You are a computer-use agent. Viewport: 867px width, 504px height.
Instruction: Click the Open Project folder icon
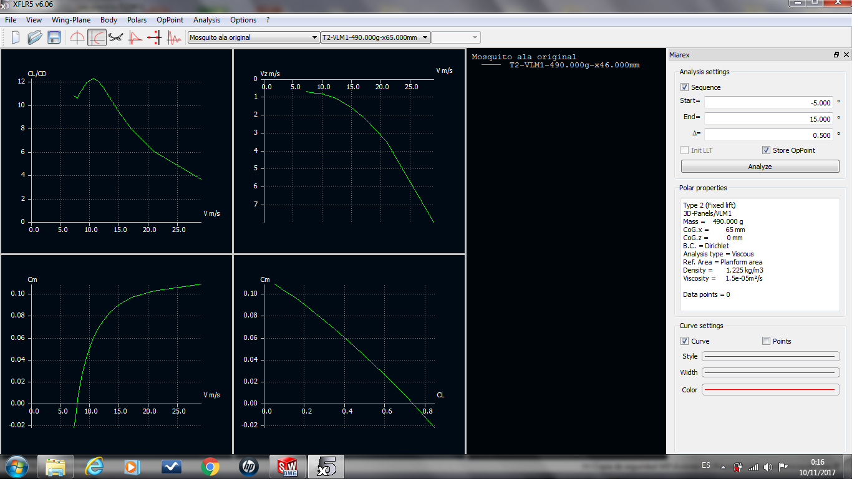[35, 37]
